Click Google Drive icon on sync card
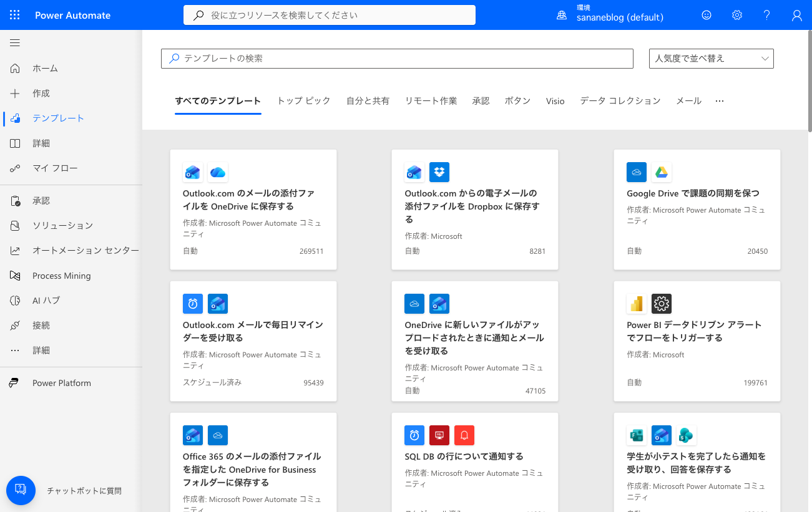The width and height of the screenshot is (812, 512). (662, 172)
